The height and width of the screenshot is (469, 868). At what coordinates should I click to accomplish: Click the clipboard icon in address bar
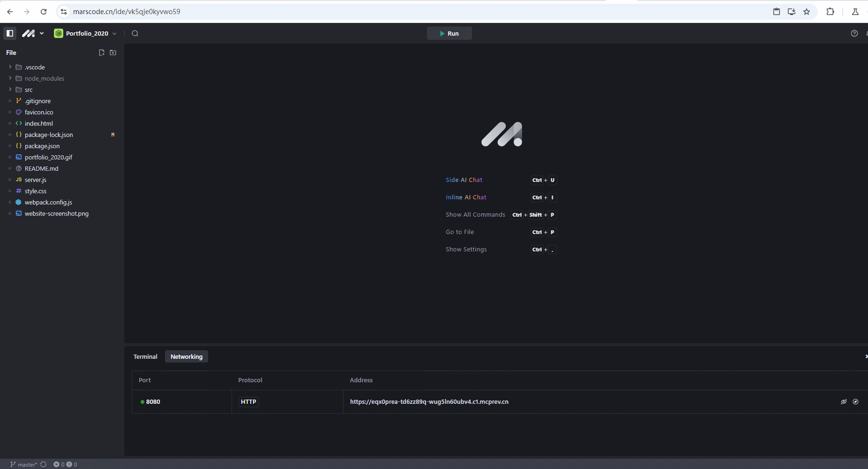pos(777,12)
